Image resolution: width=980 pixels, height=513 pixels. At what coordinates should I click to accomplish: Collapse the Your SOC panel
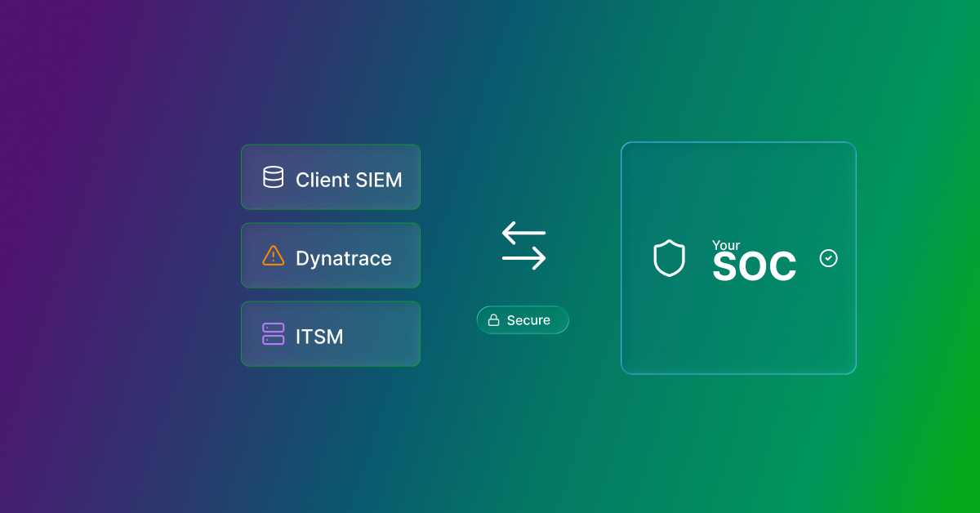pos(738,258)
